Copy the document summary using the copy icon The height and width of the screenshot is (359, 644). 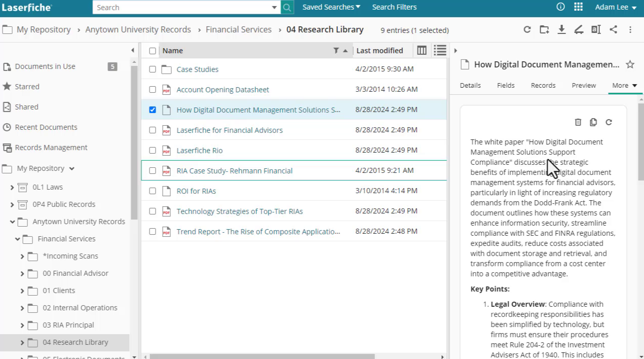pos(593,122)
